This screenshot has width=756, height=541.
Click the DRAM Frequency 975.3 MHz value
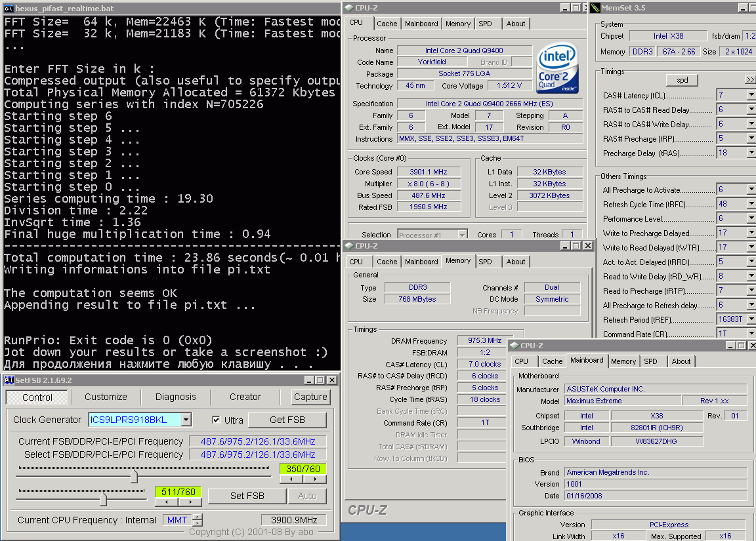pos(484,340)
